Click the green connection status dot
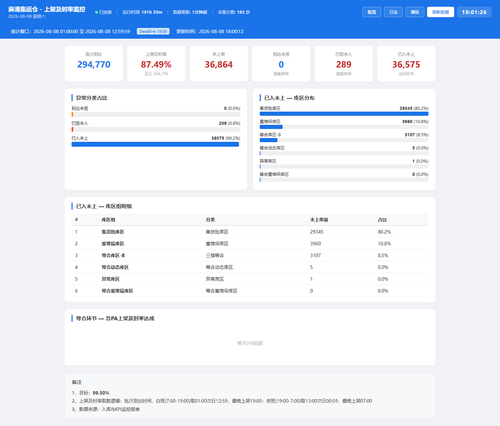The image size is (500, 426). [96, 12]
